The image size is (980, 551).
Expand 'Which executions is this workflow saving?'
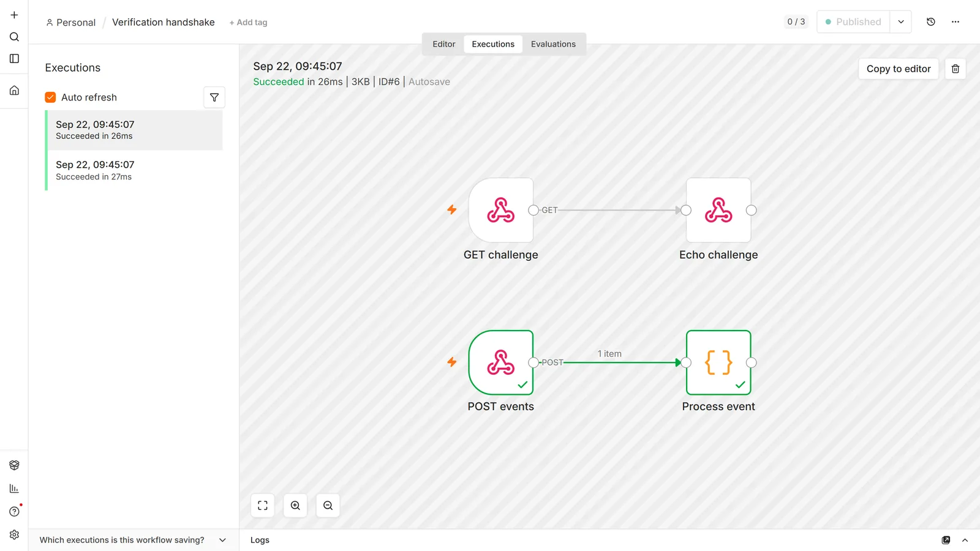pos(133,540)
